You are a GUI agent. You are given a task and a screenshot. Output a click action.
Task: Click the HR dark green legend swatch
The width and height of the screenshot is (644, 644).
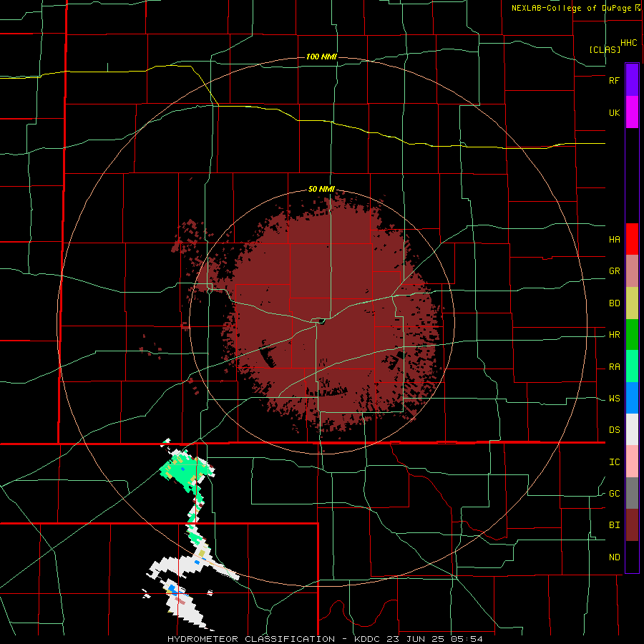tap(632, 335)
